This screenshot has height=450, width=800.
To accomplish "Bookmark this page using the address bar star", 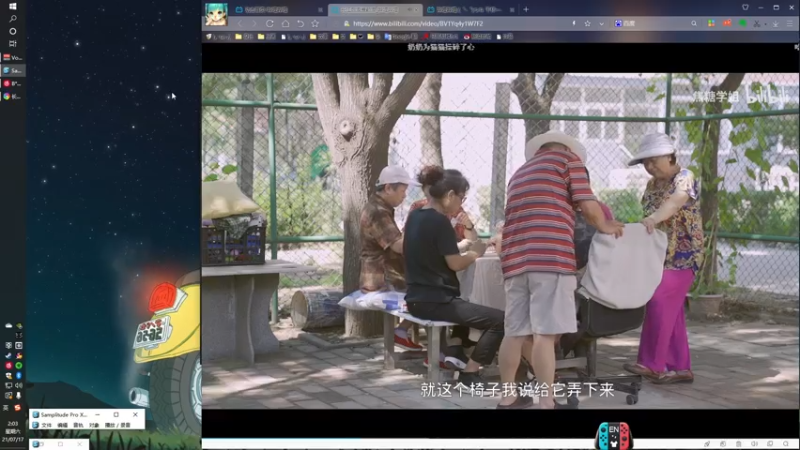I will (x=588, y=23).
